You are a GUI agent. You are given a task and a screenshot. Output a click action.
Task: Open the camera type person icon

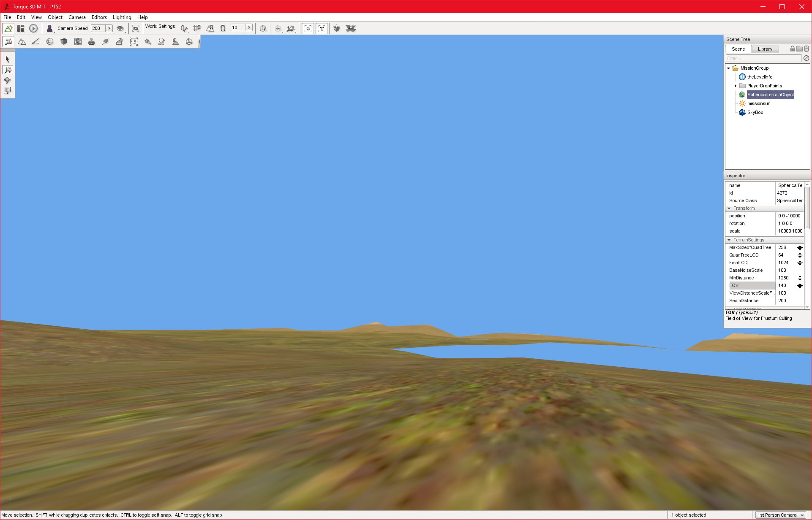point(49,28)
